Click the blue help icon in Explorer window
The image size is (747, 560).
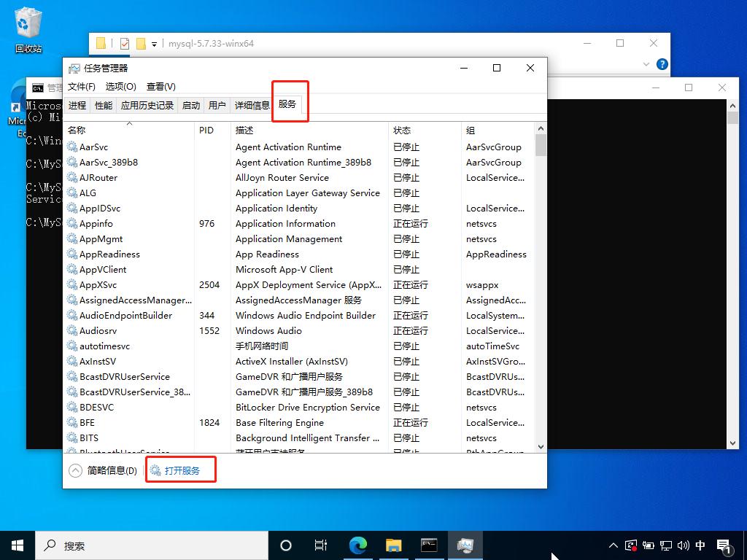662,64
